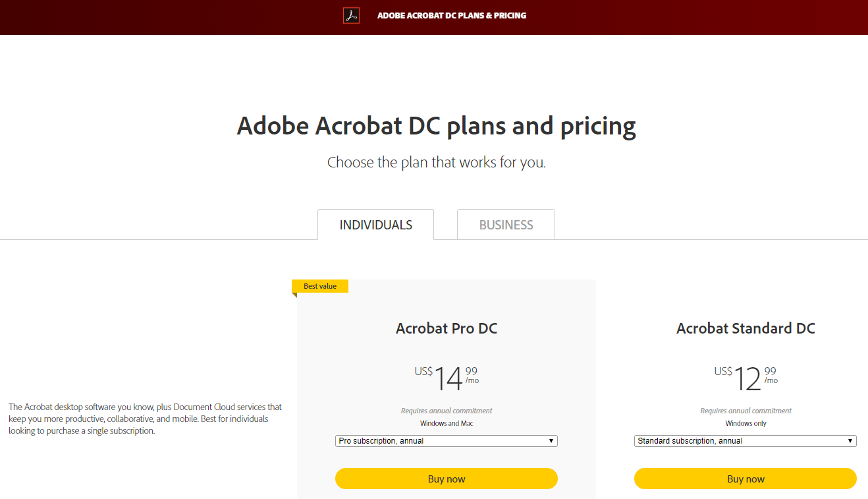Click Buy now for Acrobat Pro DC
This screenshot has width=868, height=499.
coord(447,479)
